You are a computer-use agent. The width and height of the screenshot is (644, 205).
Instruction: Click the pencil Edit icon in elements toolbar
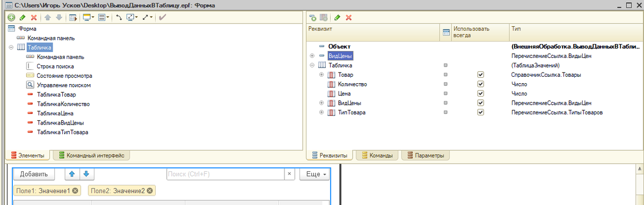click(x=23, y=18)
